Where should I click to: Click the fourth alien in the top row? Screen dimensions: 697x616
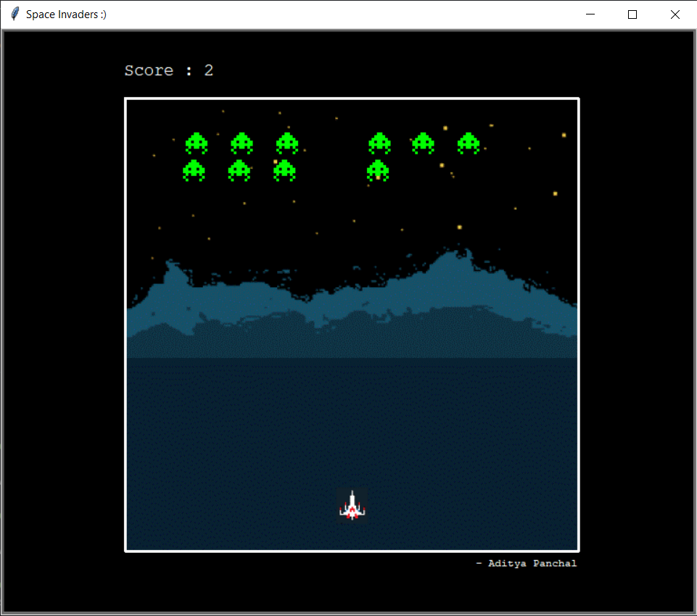[x=379, y=143]
